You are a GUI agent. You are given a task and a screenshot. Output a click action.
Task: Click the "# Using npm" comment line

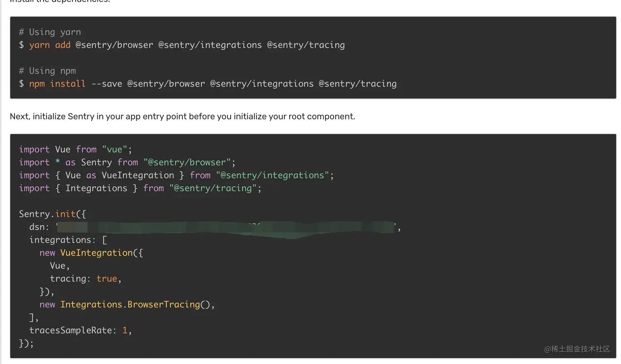48,71
